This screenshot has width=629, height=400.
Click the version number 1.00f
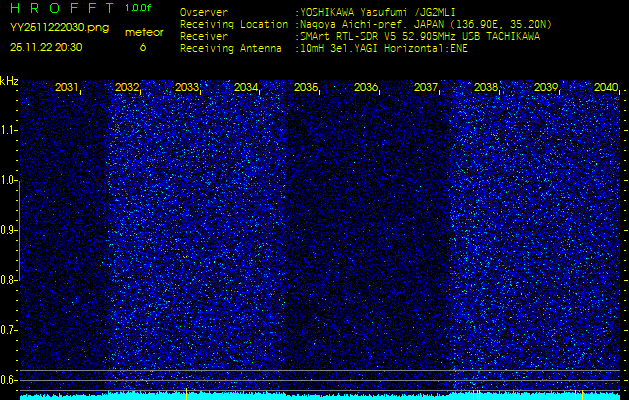[x=138, y=8]
